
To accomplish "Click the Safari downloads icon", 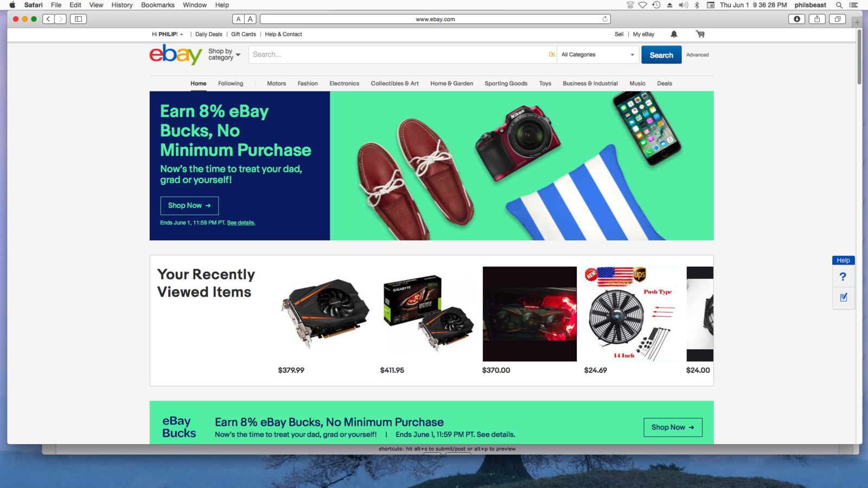I will pos(796,19).
